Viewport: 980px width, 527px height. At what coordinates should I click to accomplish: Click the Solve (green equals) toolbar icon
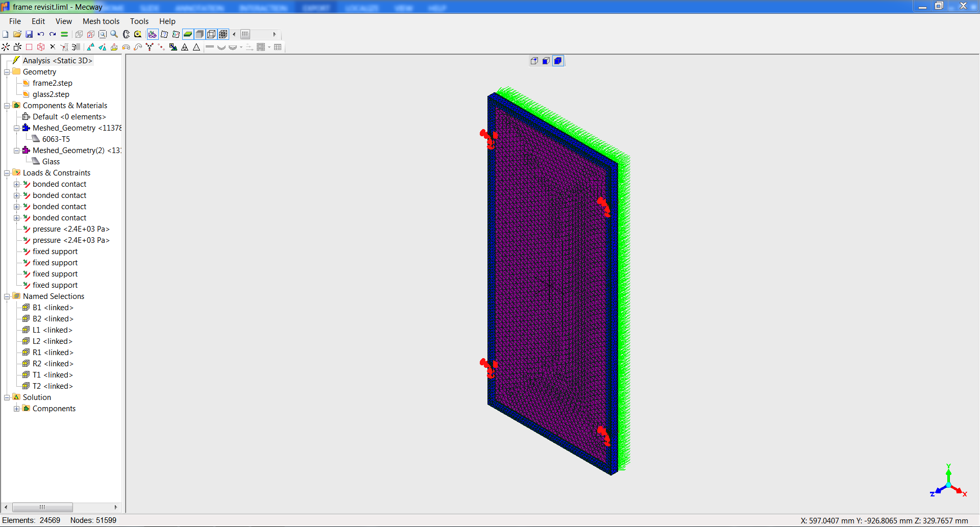click(64, 34)
